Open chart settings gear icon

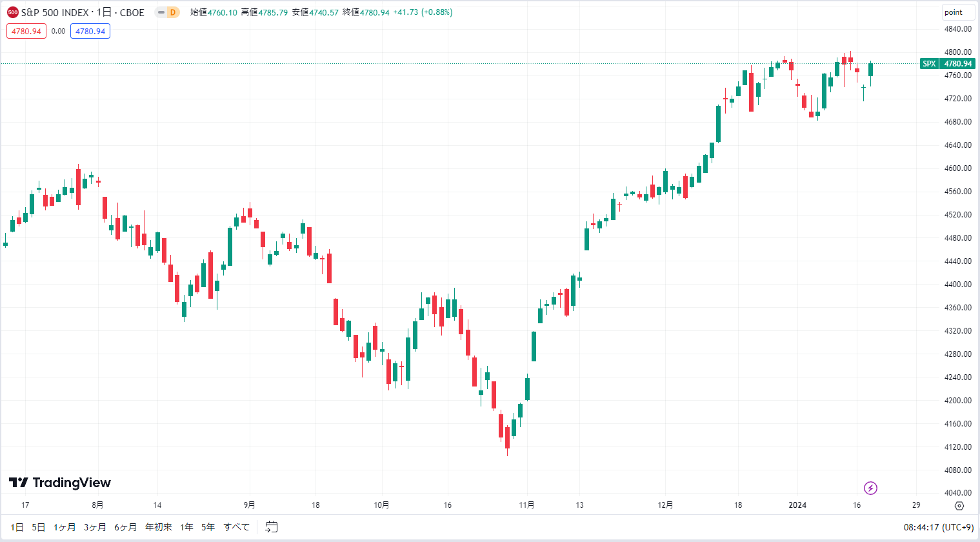coord(959,505)
